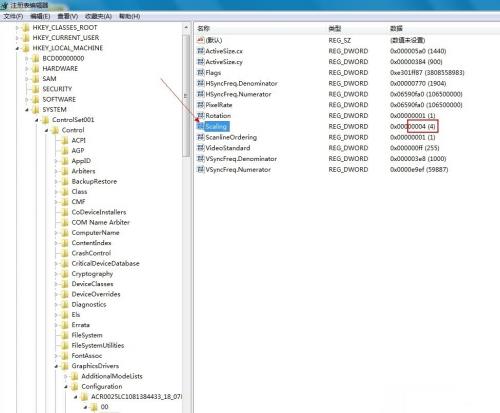Click the Flags value icon
This screenshot has height=413, width=500.
point(200,72)
